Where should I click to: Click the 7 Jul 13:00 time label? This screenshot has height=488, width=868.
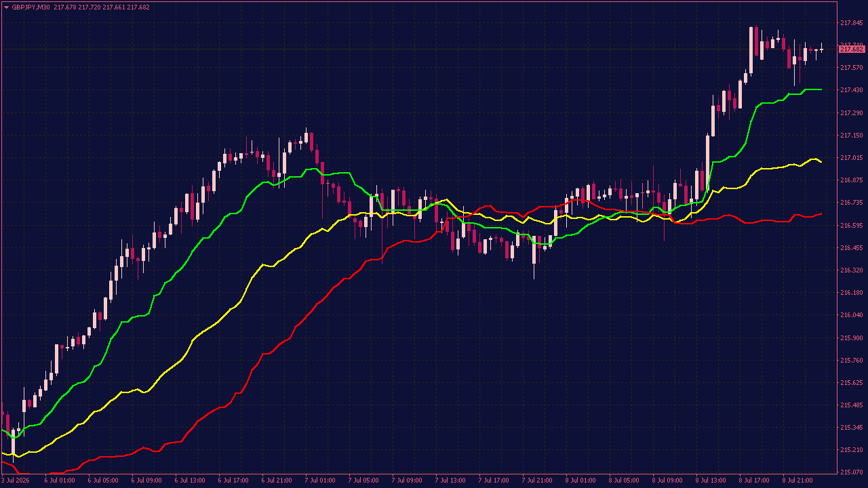click(450, 481)
